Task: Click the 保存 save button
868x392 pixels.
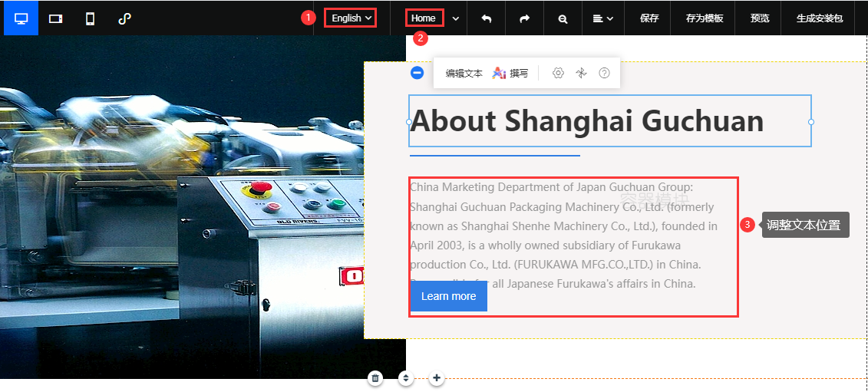Action: (649, 18)
